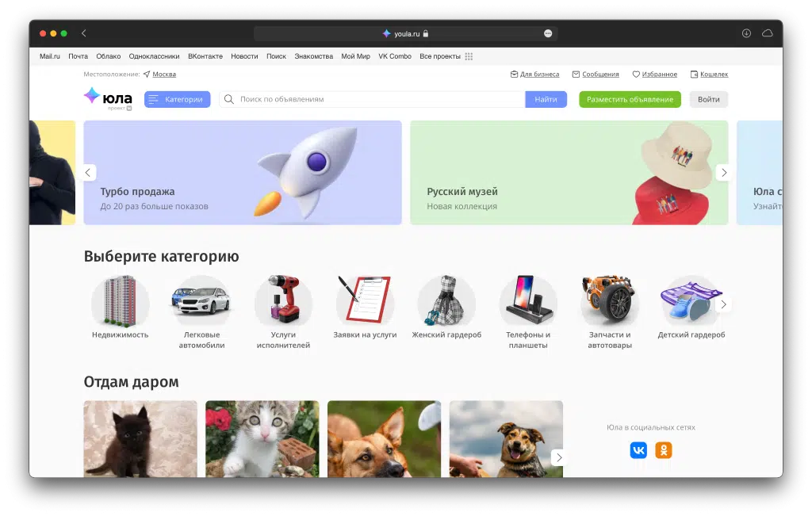812x516 pixels.
Task: Click the browser iCloud tabs icon
Action: (768, 33)
